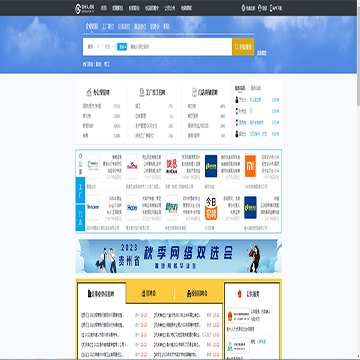Open the APP download link in top bar

(276, 9)
